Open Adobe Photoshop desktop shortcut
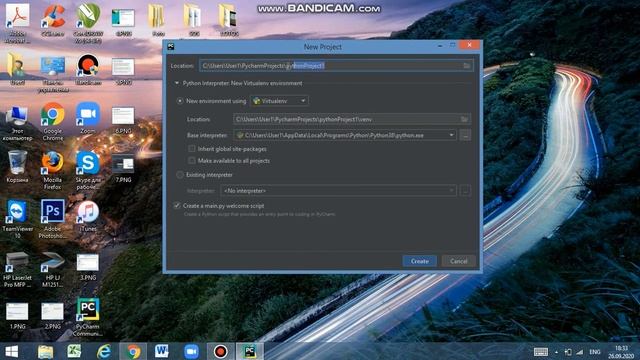 53,219
